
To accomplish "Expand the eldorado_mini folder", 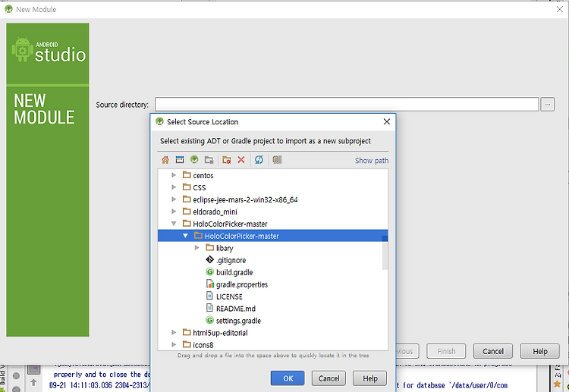I will point(174,212).
